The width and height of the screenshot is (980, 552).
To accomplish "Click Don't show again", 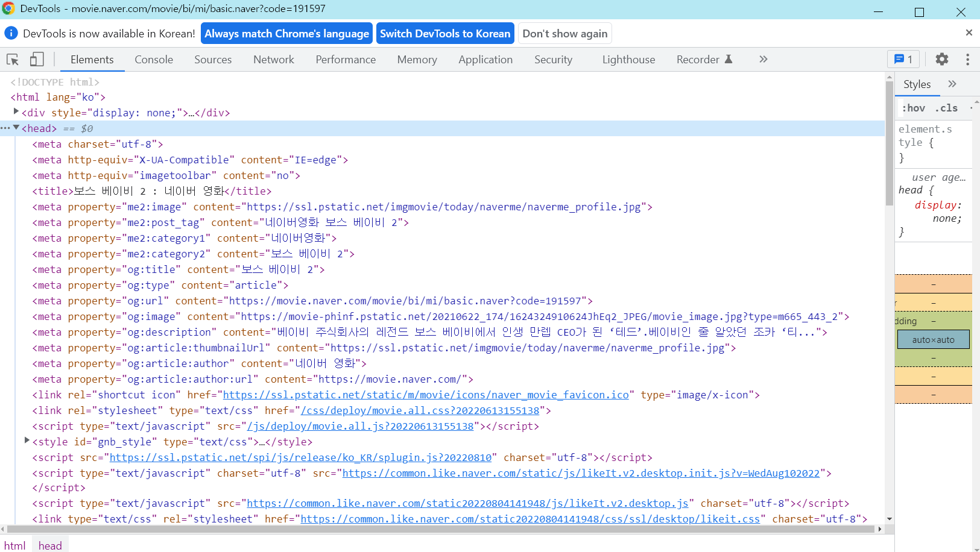I will coord(565,34).
